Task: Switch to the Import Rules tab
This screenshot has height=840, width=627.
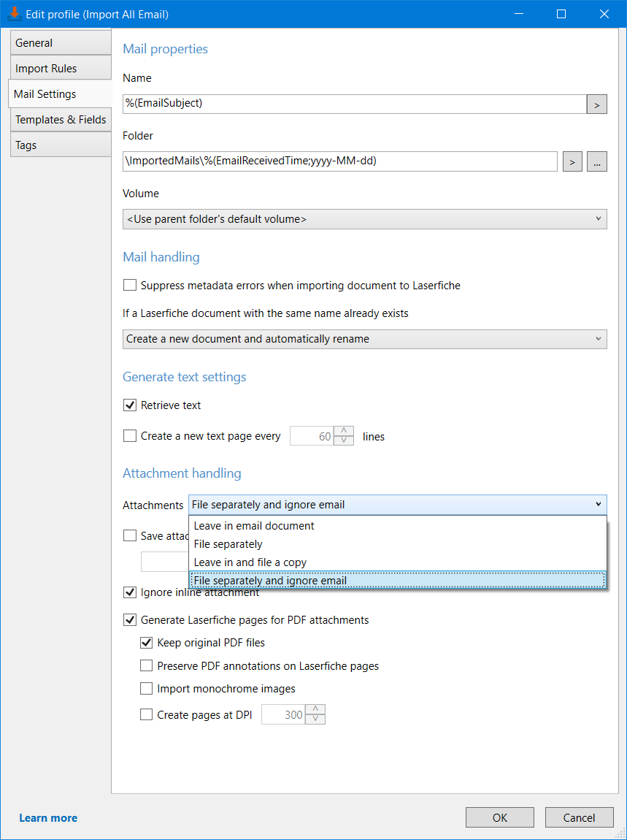Action: tap(61, 69)
